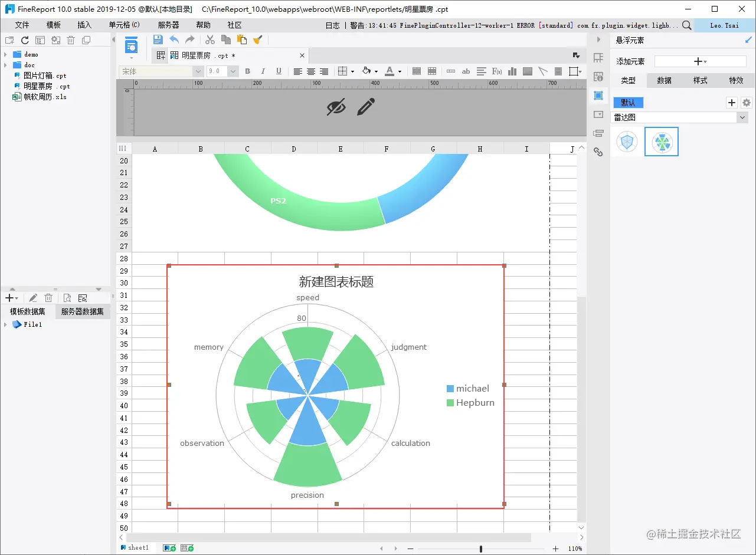Switch to the 特效 tab
This screenshot has height=555, width=756.
click(x=736, y=80)
